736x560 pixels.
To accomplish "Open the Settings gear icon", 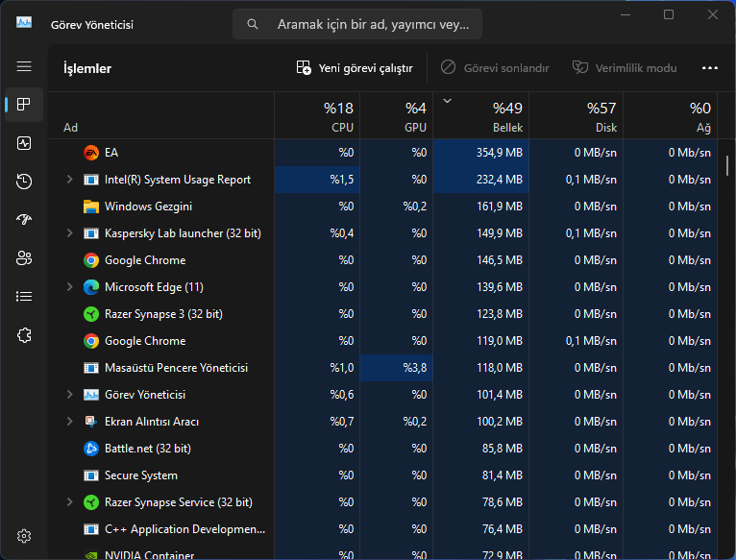I will tap(24, 536).
